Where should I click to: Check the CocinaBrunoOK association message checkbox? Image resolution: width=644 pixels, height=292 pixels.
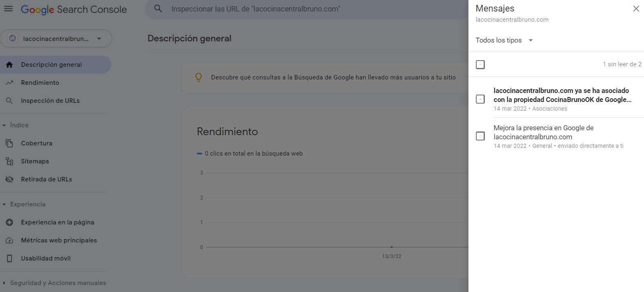[x=480, y=99]
